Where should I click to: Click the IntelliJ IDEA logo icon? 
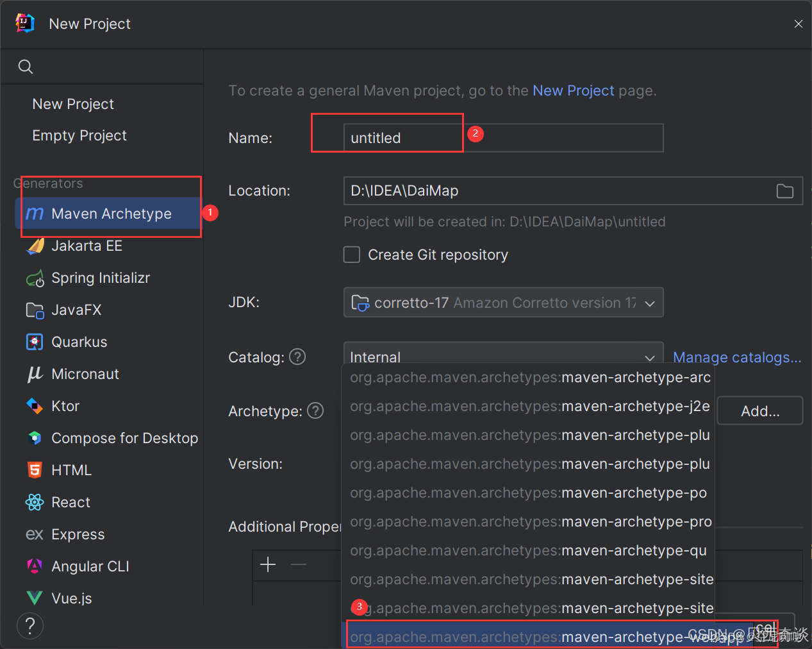[25, 23]
